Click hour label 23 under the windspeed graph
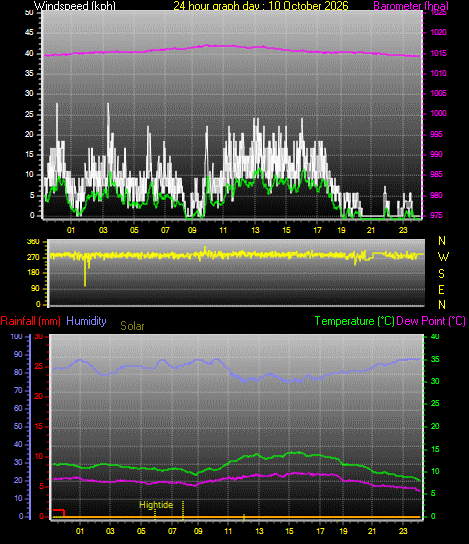The height and width of the screenshot is (544, 469). click(403, 230)
